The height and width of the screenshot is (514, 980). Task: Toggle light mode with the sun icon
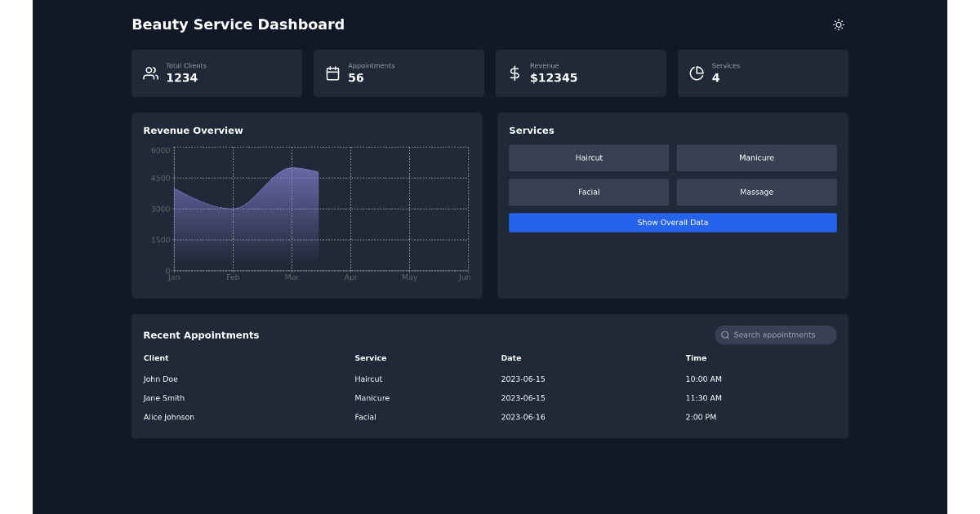pos(838,24)
